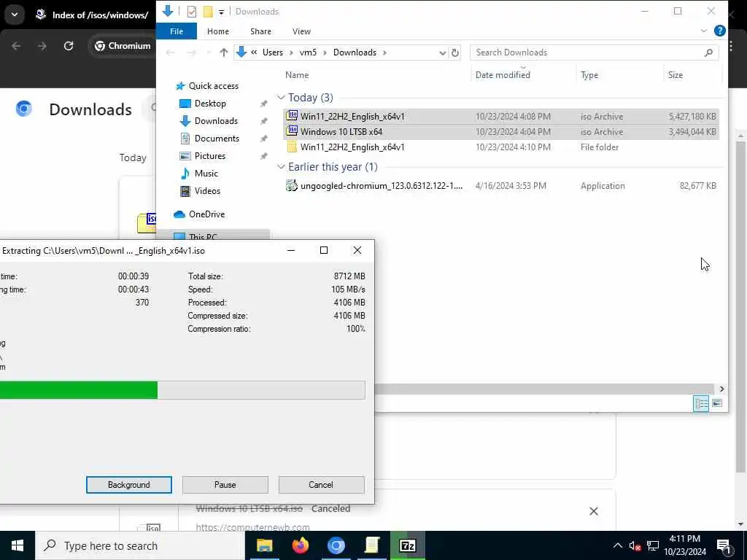Collapse the Earlier this year group
Screen dimensions: 747x560
coord(281,167)
